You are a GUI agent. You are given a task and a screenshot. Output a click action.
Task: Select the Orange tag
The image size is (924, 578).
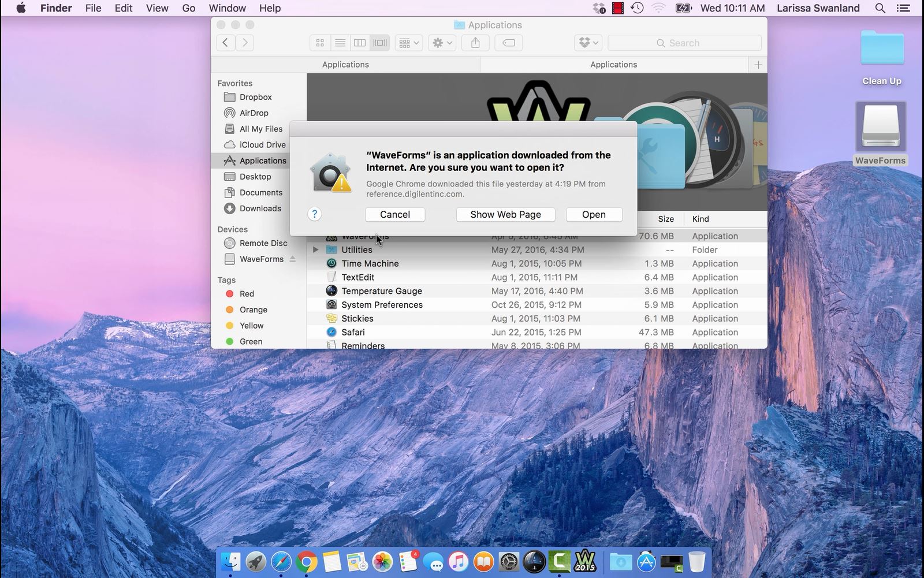coord(259,309)
